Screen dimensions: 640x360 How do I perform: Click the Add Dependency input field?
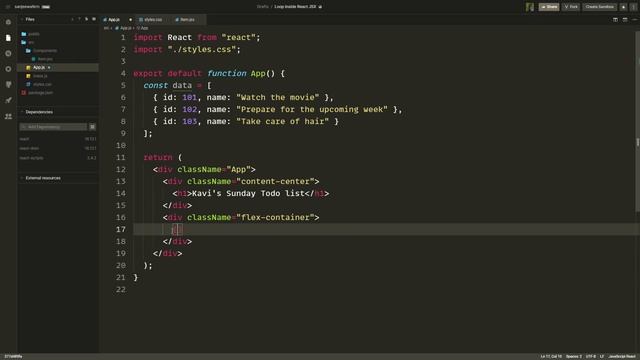pyautogui.click(x=53, y=127)
